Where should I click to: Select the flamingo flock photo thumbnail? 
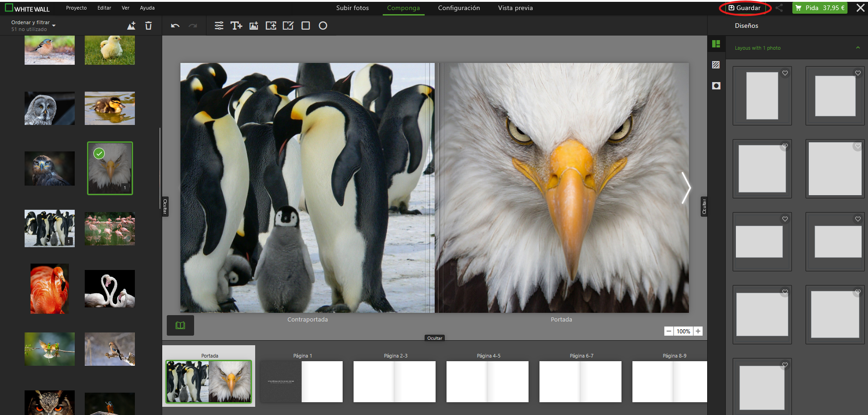coord(110,228)
